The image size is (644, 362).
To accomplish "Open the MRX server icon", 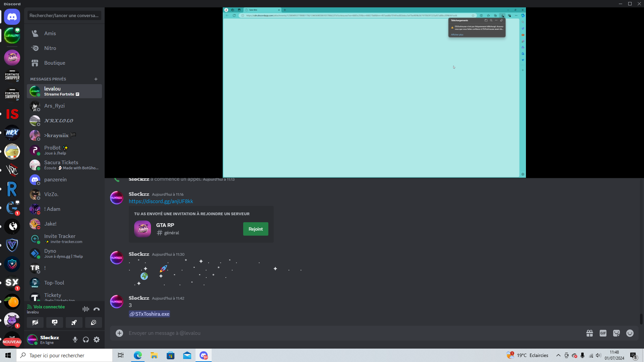I will (x=12, y=133).
